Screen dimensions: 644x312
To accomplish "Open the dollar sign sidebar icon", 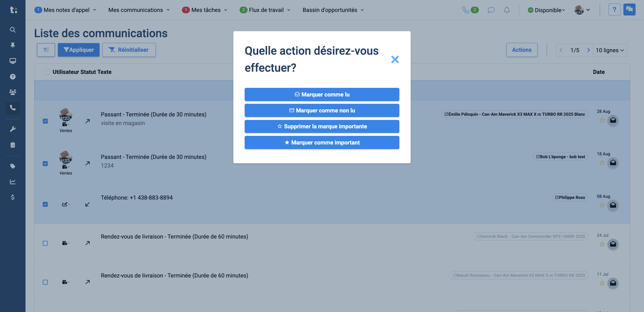I will pyautogui.click(x=12, y=197).
